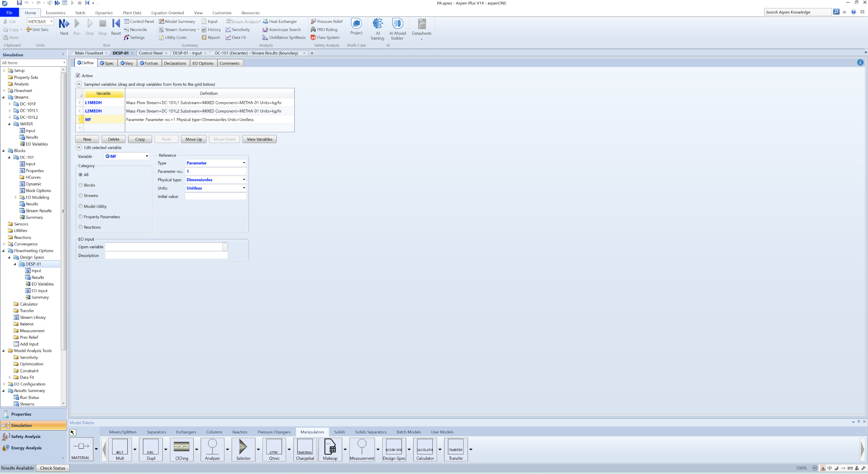
Task: Collapse the Sampled variables section
Action: 79,84
